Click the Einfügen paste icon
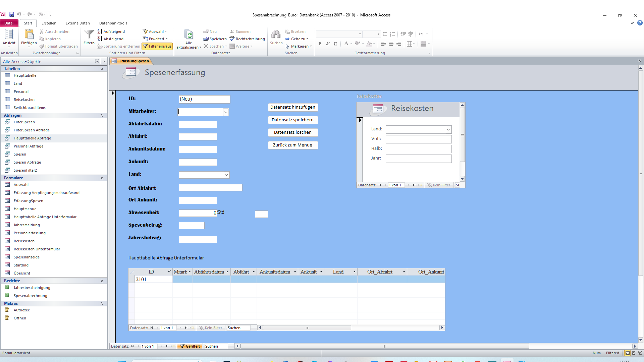This screenshot has width=644, height=362. point(29,35)
